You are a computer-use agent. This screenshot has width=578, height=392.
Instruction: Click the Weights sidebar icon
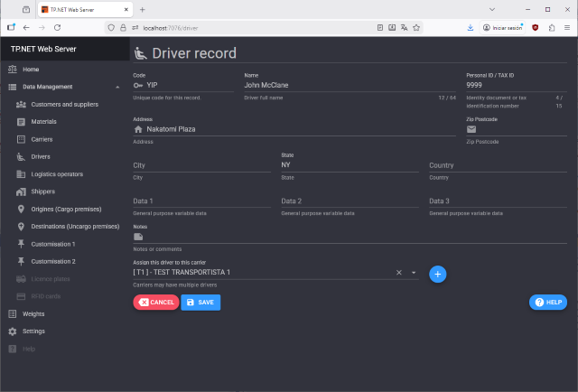coord(13,314)
